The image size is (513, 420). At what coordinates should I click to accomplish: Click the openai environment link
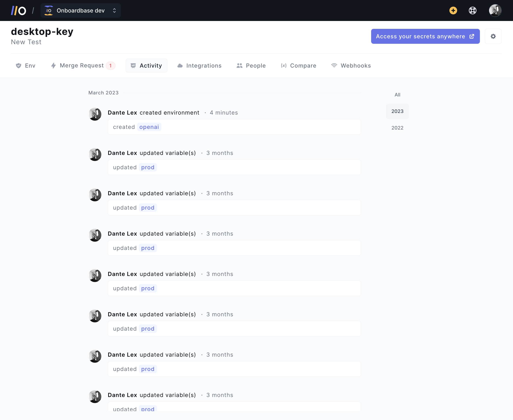[149, 127]
